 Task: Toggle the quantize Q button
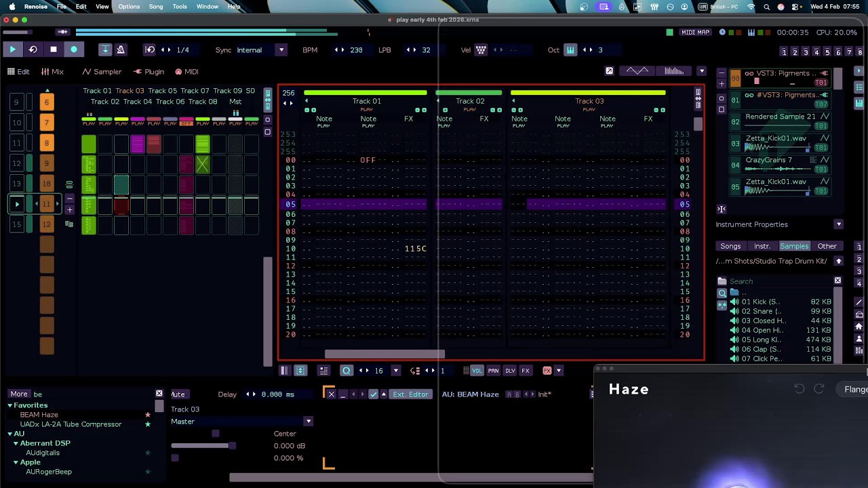pyautogui.click(x=347, y=371)
